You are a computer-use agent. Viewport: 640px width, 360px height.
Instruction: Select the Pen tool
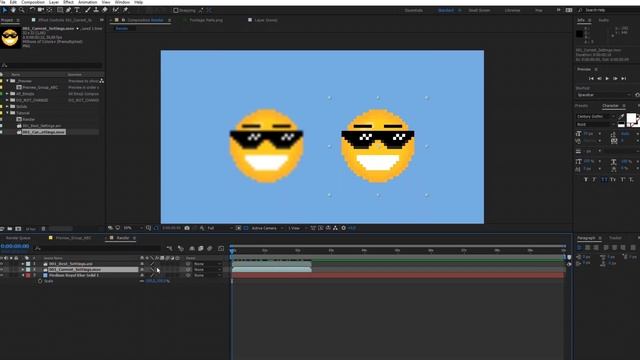(68, 10)
